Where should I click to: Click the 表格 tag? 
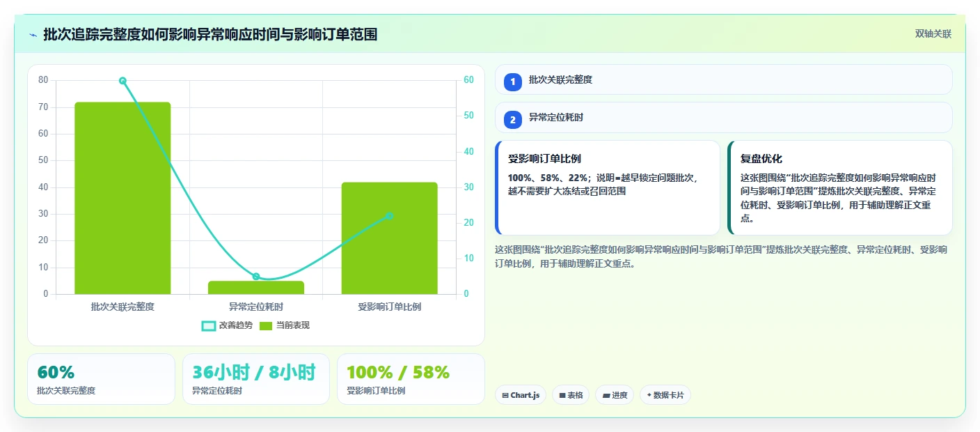coord(571,395)
